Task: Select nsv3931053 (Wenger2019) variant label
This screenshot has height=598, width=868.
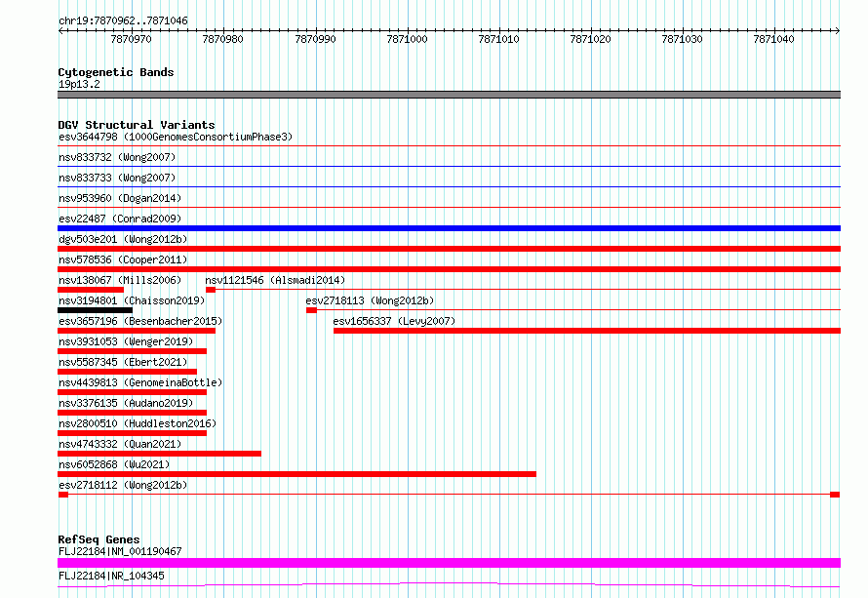Action: point(126,341)
